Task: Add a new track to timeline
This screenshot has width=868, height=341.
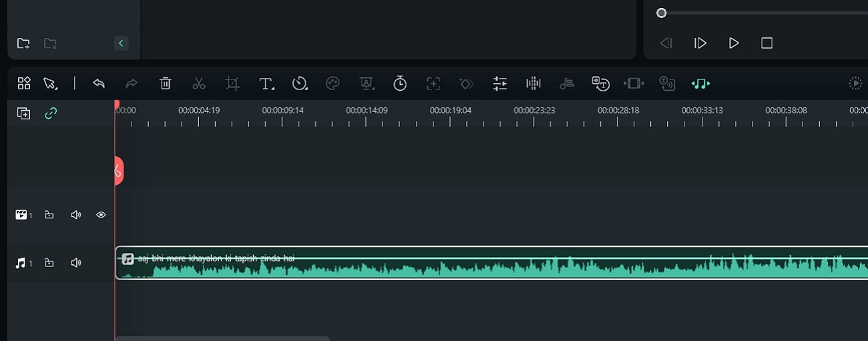Action: pos(23,113)
